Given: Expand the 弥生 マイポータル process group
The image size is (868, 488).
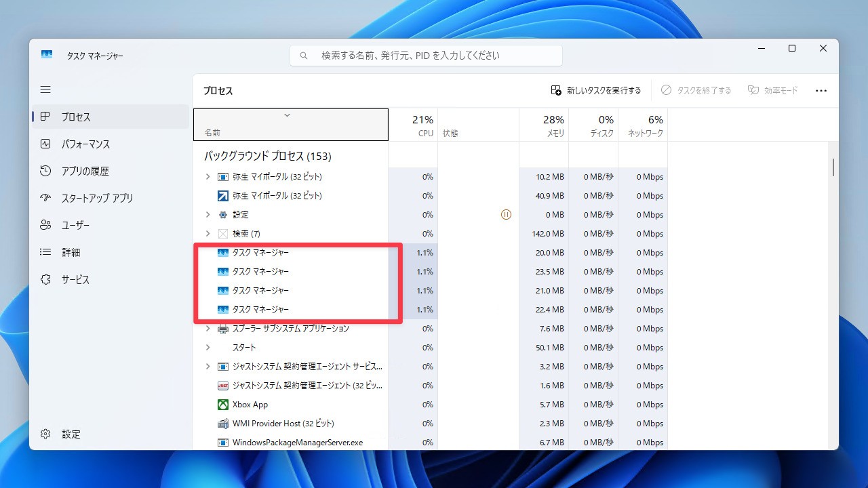Looking at the screenshot, I should (x=208, y=177).
